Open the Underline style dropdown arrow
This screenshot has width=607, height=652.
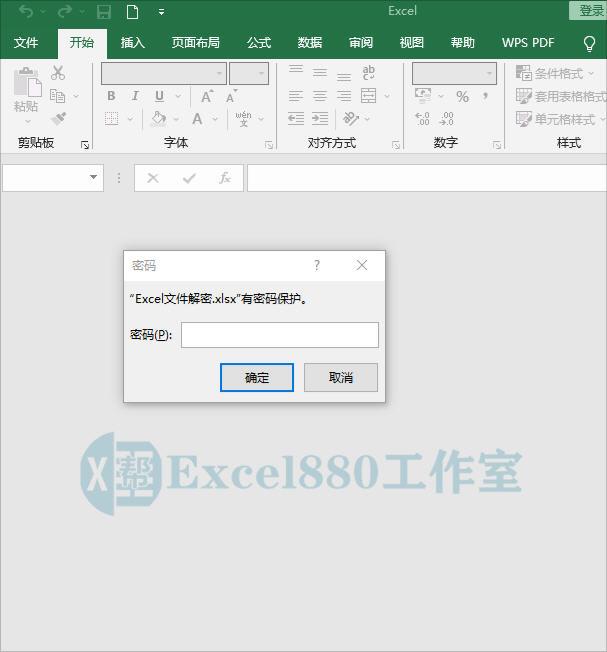pos(178,96)
